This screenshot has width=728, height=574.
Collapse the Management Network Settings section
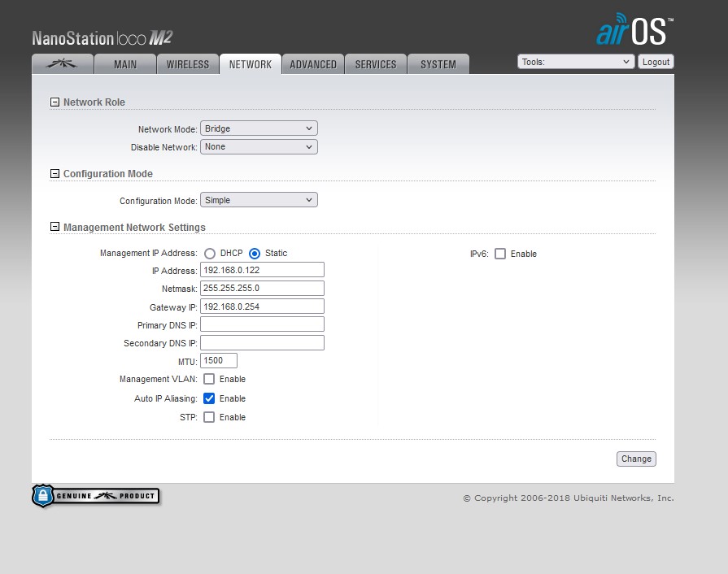pos(54,227)
